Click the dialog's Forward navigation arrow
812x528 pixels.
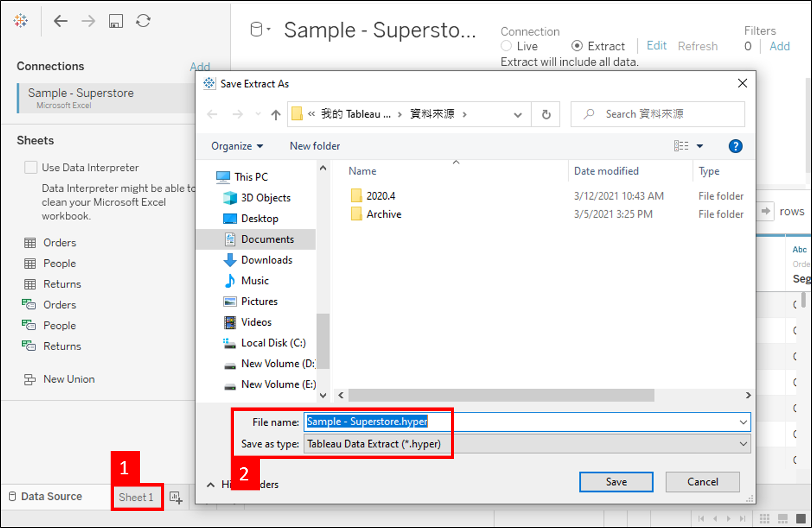pyautogui.click(x=238, y=114)
